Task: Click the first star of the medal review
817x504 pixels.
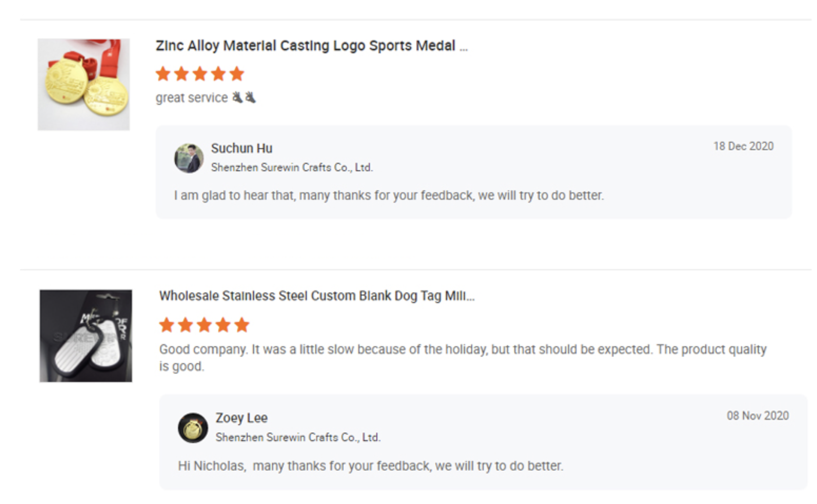Action: [163, 74]
